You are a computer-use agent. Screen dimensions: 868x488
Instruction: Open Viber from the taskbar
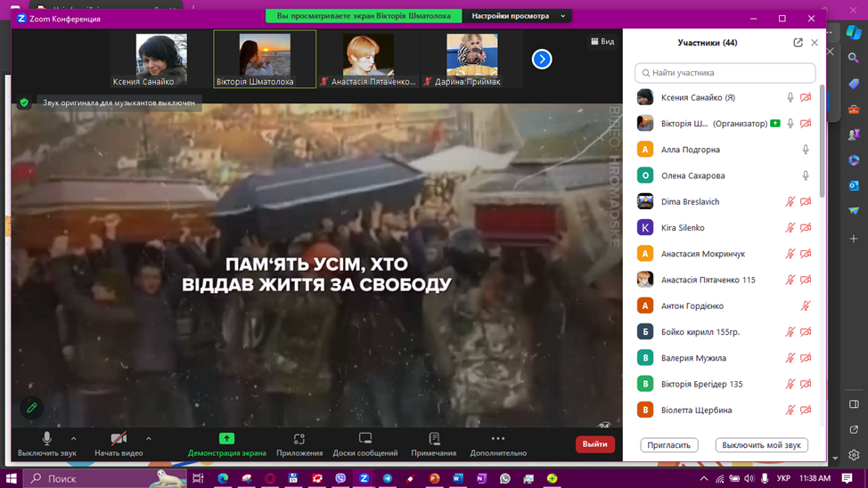[x=340, y=478]
